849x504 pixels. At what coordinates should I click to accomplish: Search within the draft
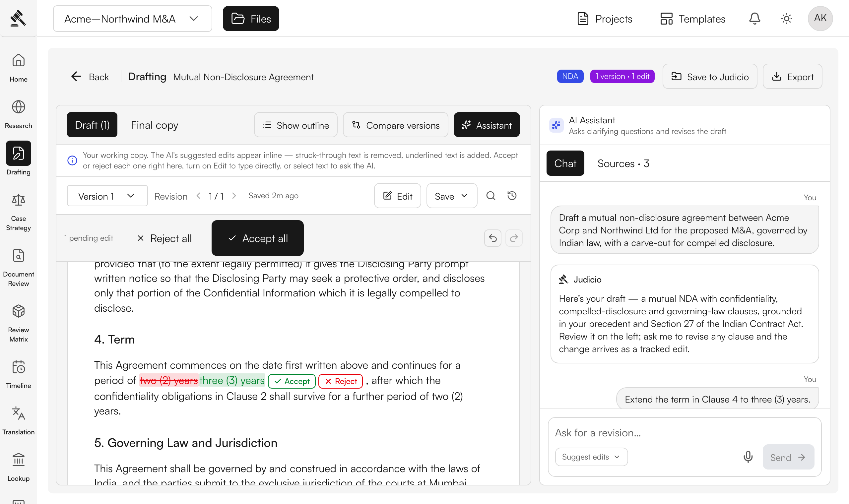[491, 196]
